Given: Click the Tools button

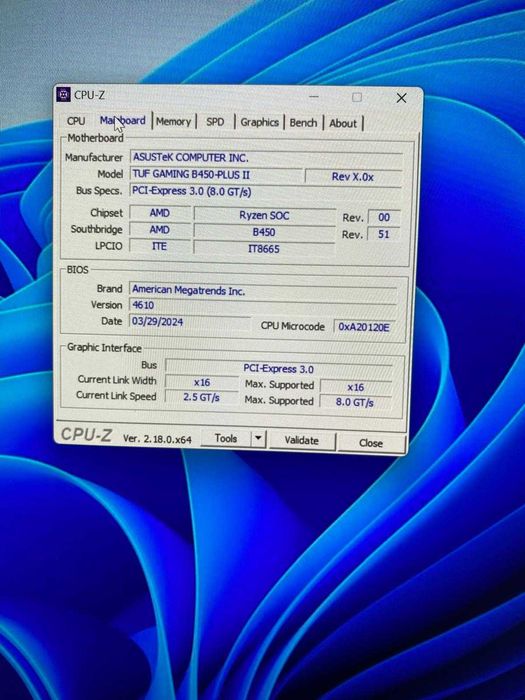Looking at the screenshot, I should pyautogui.click(x=226, y=439).
